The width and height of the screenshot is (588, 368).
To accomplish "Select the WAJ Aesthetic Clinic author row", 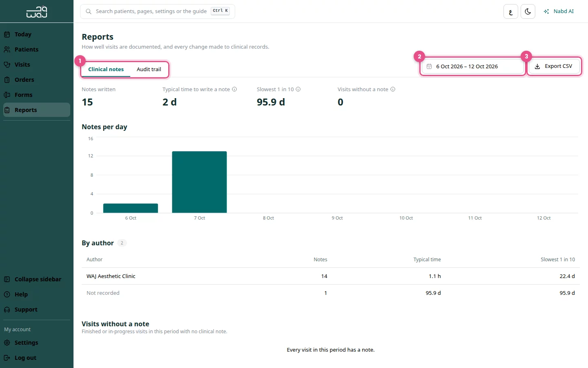I will tap(331, 276).
